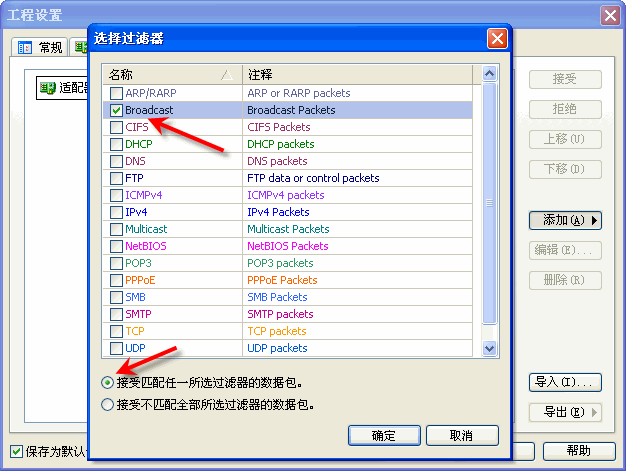Check the TCP filter checkbox

pos(116,331)
